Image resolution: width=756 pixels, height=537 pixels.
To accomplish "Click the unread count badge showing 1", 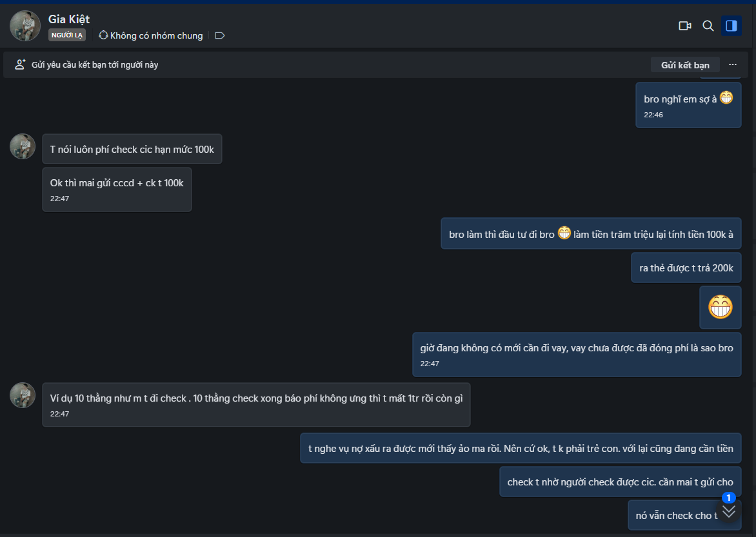I will click(729, 498).
